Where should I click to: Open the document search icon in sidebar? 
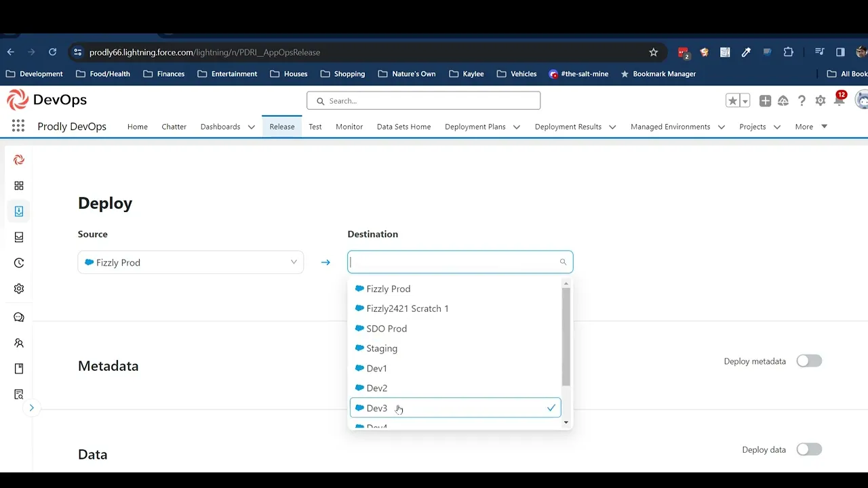point(19,394)
